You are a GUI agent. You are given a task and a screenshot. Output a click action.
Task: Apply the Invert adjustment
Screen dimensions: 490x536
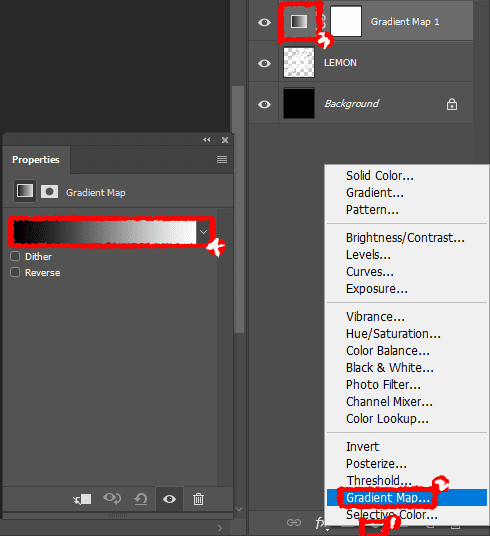coord(362,447)
